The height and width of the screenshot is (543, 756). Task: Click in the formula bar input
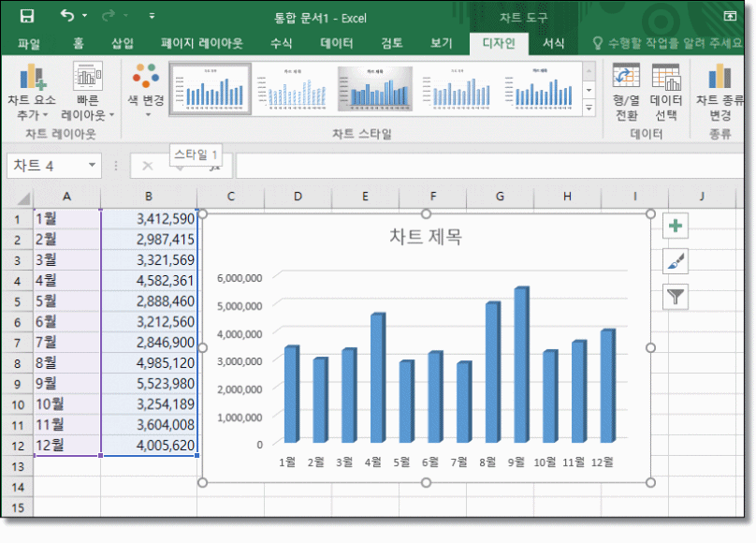click(489, 167)
